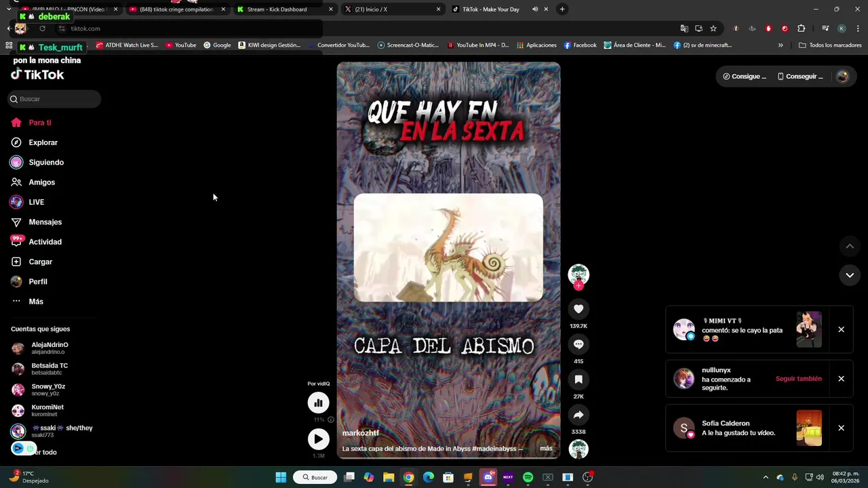Dismiss the Sofia Calderon like notification
The width and height of the screenshot is (868, 488).
[841, 428]
